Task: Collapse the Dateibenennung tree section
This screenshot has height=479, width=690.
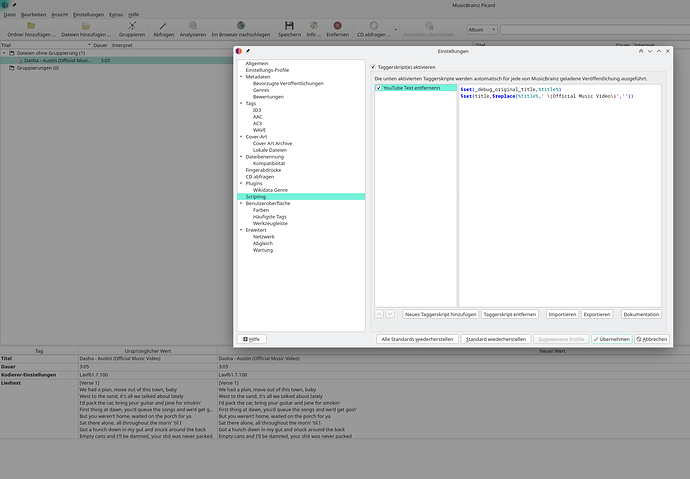Action: pos(241,157)
